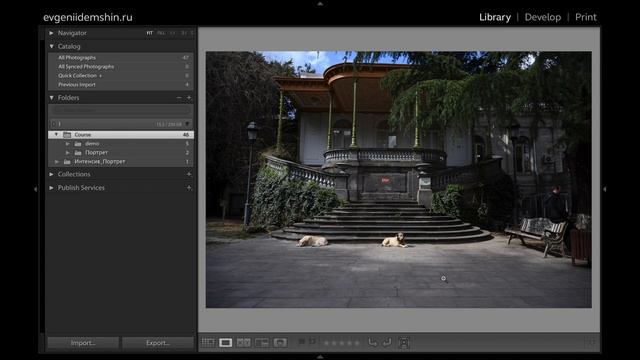Click the Export button
This screenshot has height=360, width=640.
(x=158, y=343)
